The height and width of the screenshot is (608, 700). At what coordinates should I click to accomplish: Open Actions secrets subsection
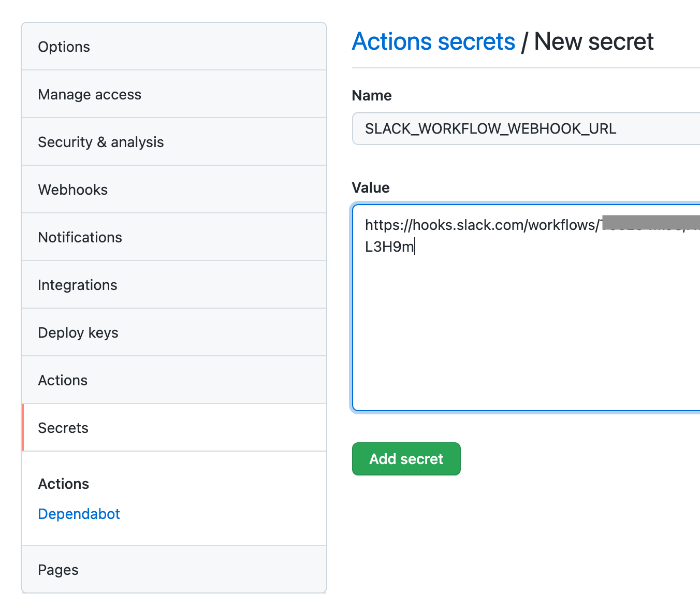63,484
